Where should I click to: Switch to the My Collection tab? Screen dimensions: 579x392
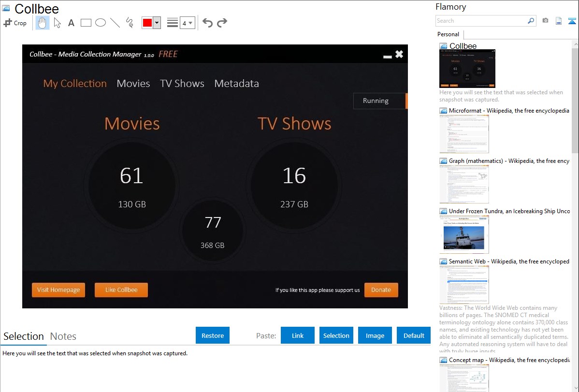75,84
